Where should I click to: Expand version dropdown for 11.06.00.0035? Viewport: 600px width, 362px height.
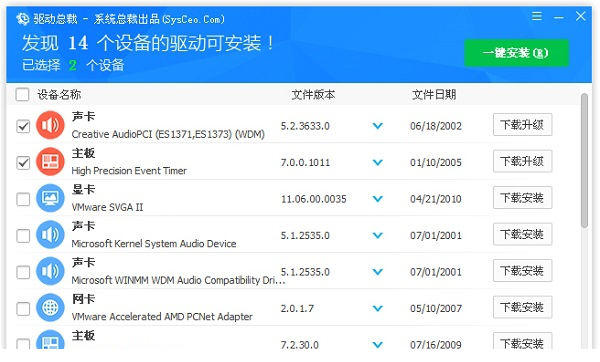(x=378, y=199)
